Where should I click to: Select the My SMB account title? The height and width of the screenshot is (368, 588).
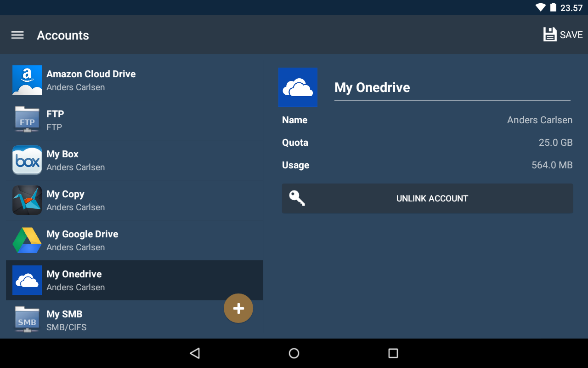pyautogui.click(x=64, y=314)
